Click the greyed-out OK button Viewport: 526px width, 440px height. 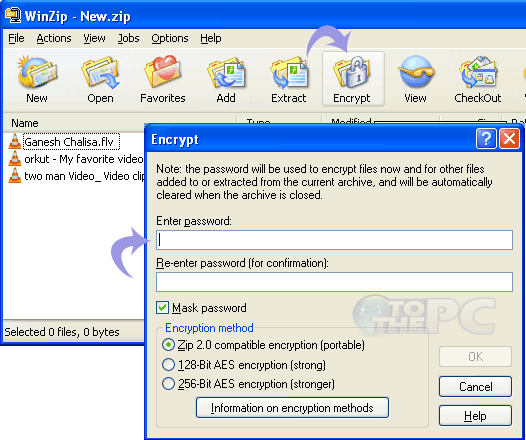tap(475, 356)
